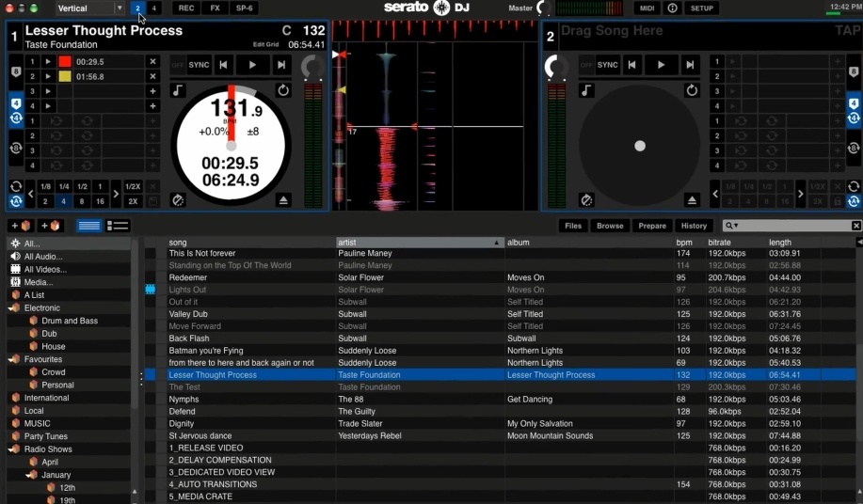Eject the track from deck 1
863x504 pixels.
[283, 200]
